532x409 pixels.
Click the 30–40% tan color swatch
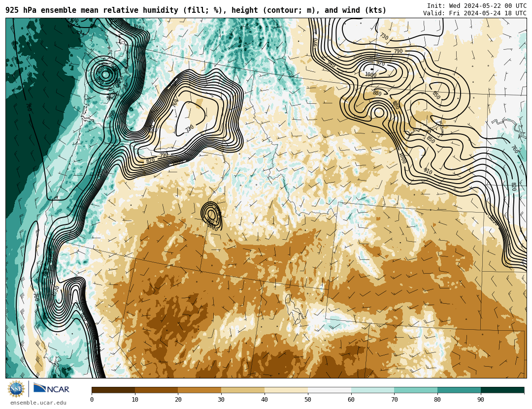[243, 390]
